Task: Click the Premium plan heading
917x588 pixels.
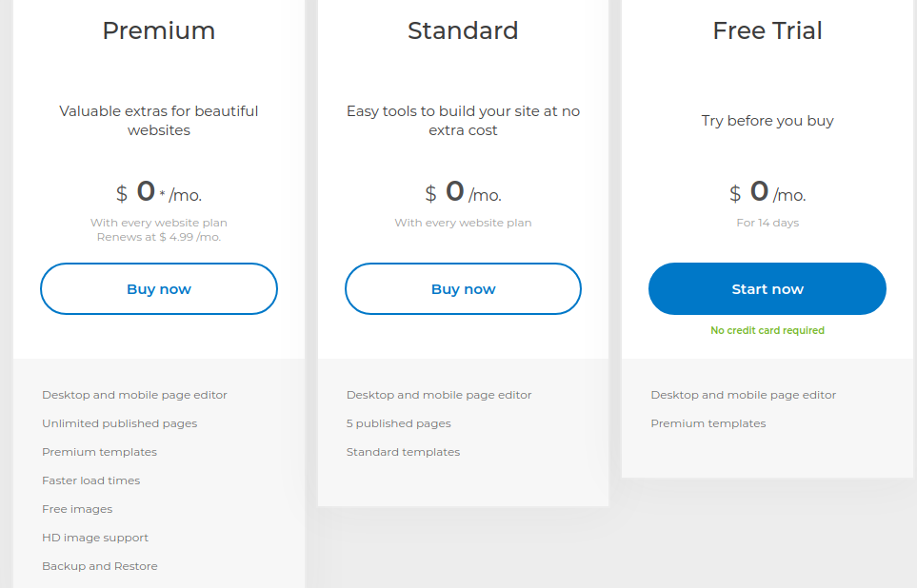Action: [x=159, y=30]
